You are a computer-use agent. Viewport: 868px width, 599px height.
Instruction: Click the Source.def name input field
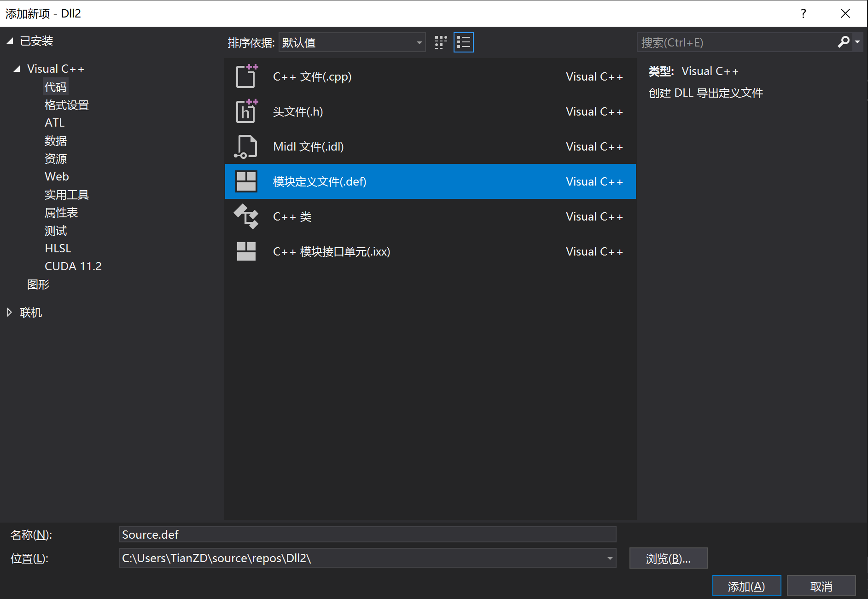pos(367,535)
